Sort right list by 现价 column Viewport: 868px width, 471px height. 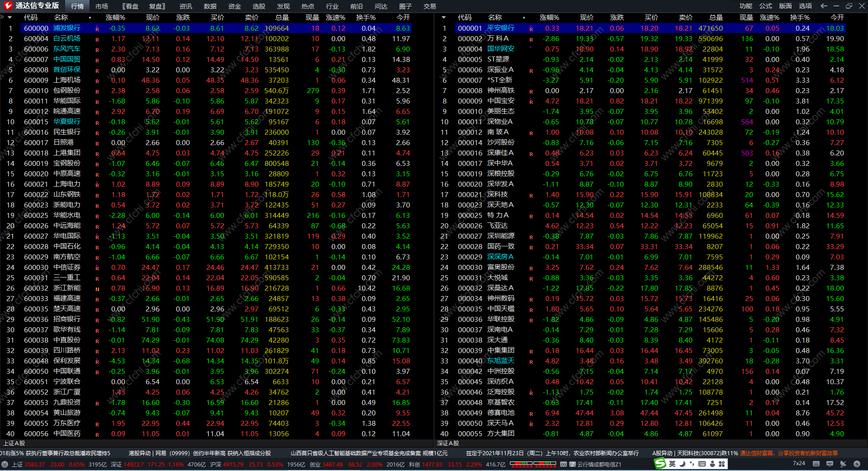point(586,18)
